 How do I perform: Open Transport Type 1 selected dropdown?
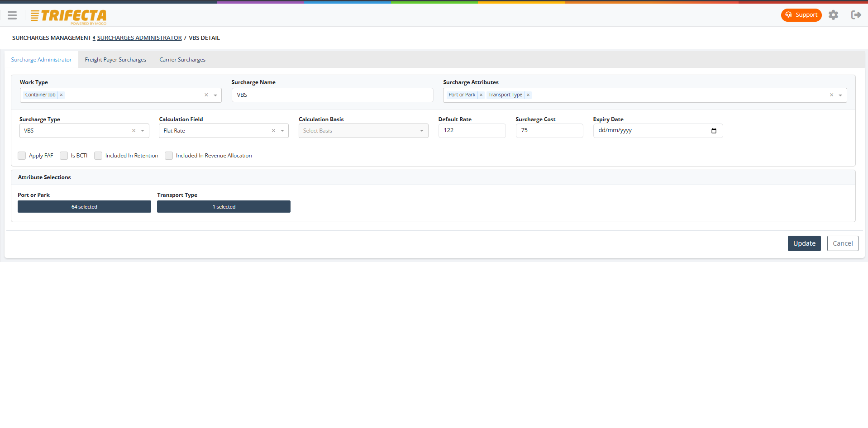[x=224, y=207]
